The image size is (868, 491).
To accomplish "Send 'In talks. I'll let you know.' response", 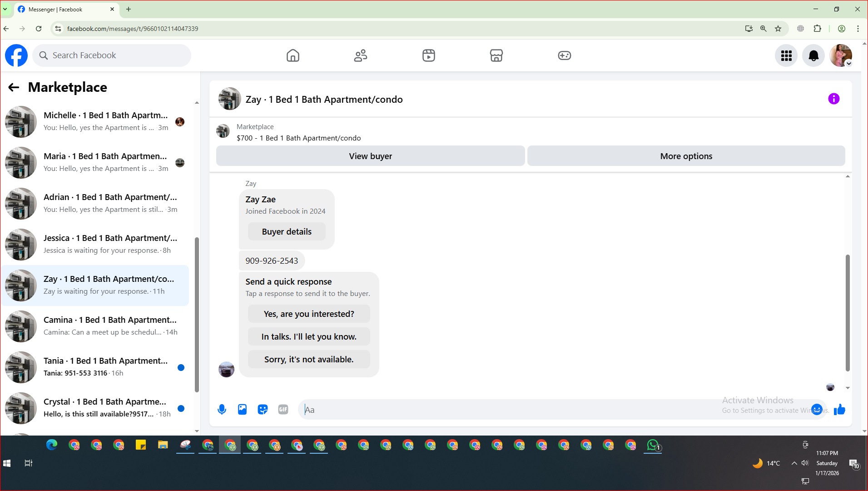I will click(x=309, y=336).
